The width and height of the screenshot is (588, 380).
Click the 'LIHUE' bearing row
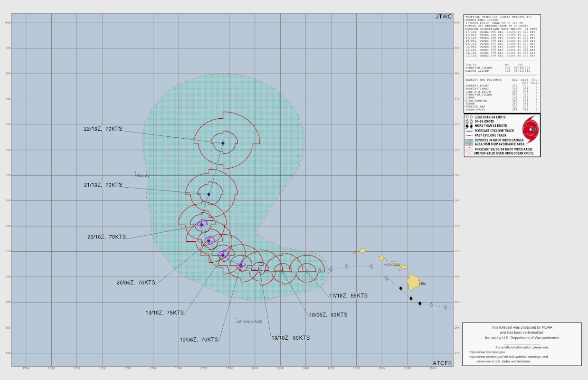pos(501,97)
